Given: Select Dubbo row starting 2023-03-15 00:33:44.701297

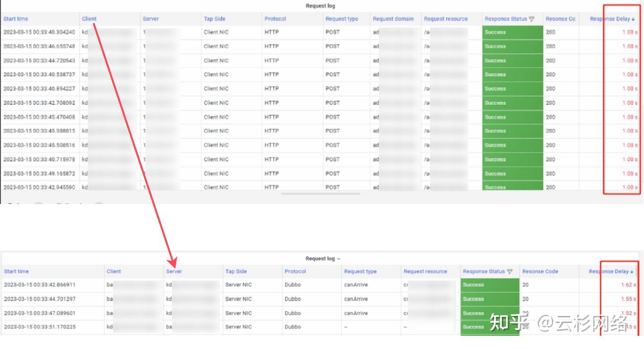Looking at the screenshot, I should point(320,299).
